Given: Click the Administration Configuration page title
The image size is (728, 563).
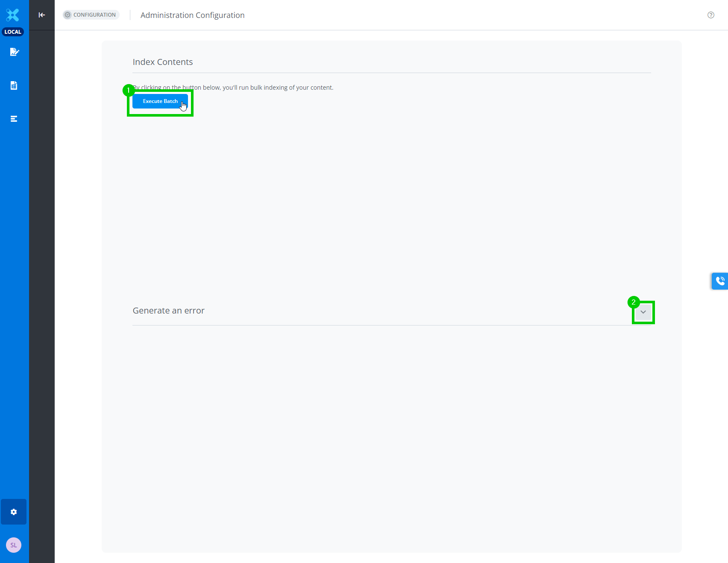Looking at the screenshot, I should tap(192, 15).
